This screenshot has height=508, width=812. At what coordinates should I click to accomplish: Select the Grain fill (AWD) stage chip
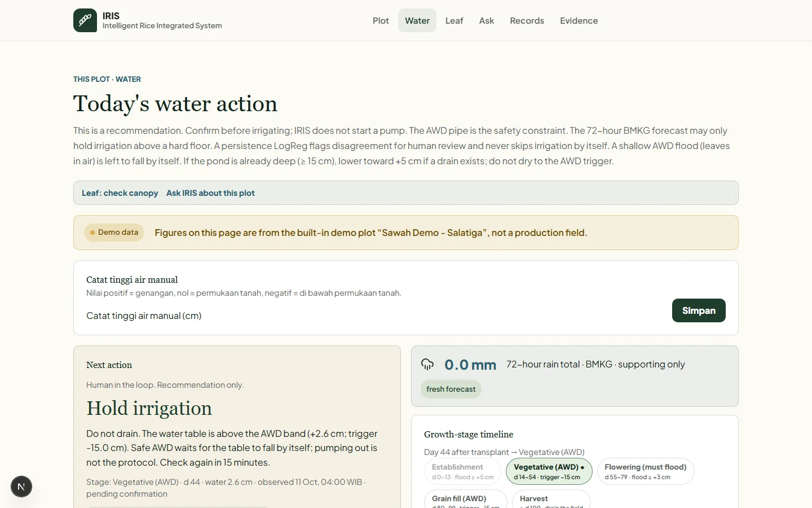click(x=466, y=500)
